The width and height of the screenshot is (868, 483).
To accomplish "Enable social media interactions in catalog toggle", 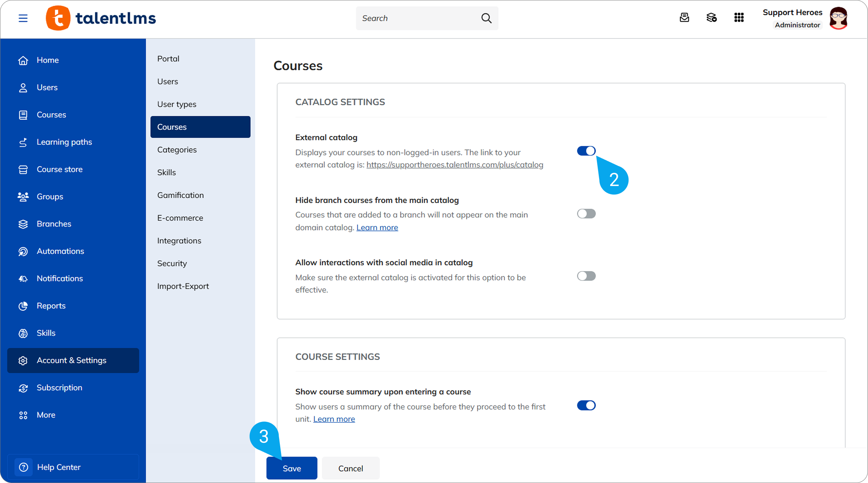I will pyautogui.click(x=586, y=276).
